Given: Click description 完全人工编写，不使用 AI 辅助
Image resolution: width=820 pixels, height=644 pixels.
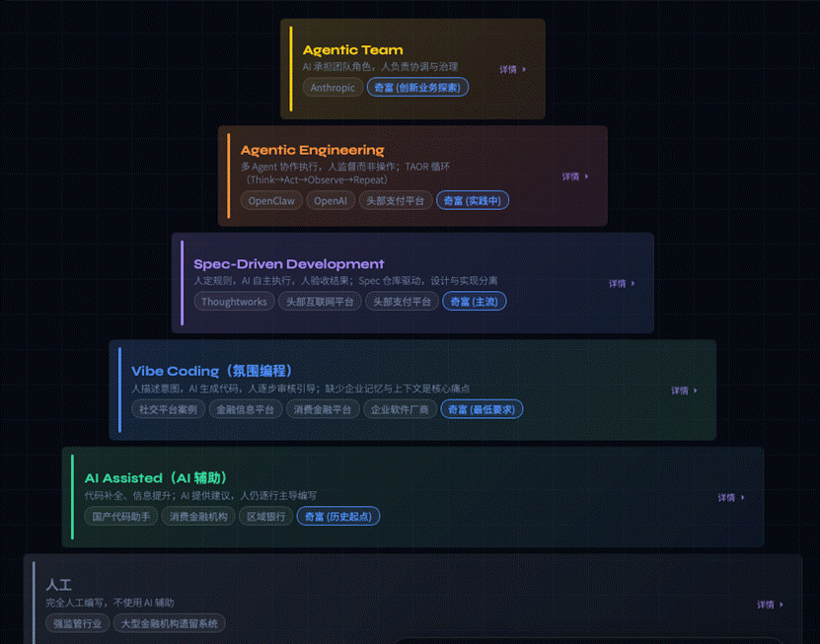Looking at the screenshot, I should 110,603.
